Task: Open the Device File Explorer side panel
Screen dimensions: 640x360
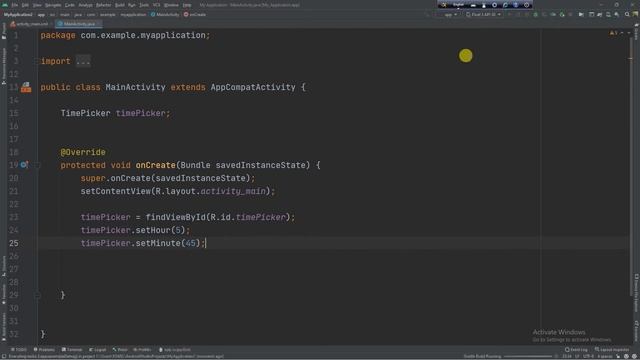Action: click(x=636, y=293)
